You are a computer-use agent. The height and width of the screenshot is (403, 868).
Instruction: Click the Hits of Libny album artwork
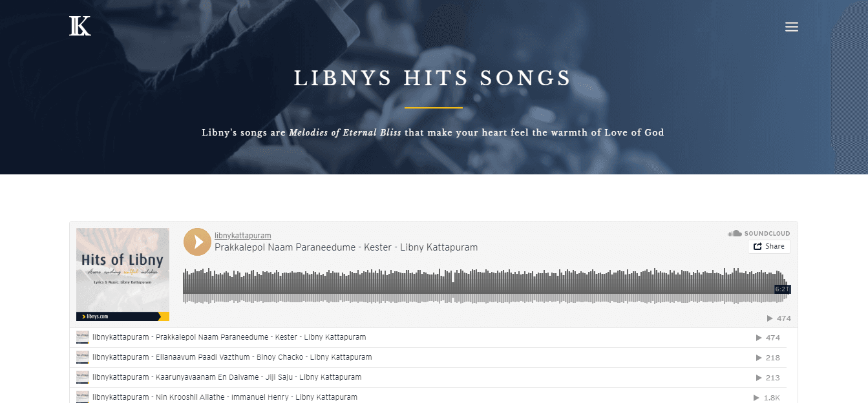coord(123,274)
